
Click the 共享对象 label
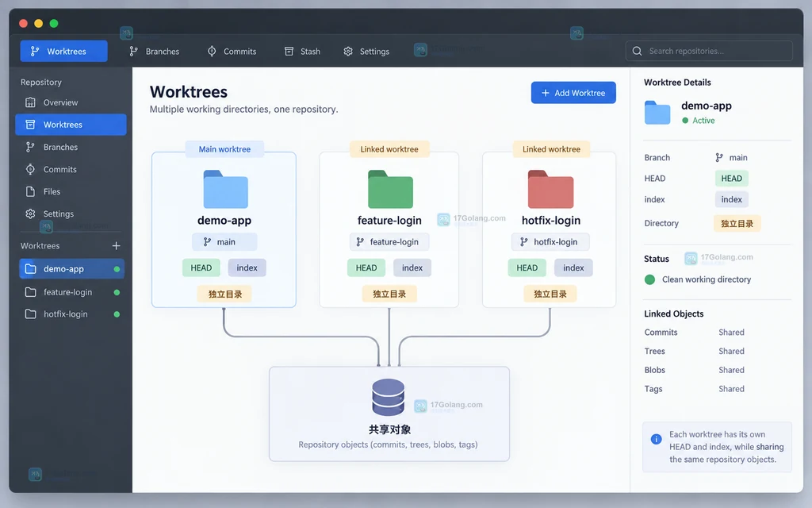389,429
